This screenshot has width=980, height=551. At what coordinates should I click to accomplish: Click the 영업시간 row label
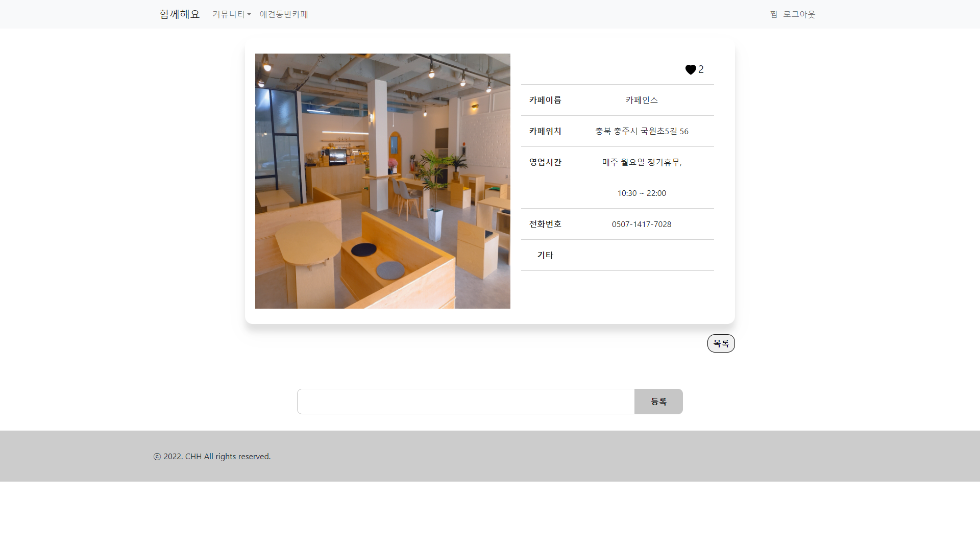point(545,162)
